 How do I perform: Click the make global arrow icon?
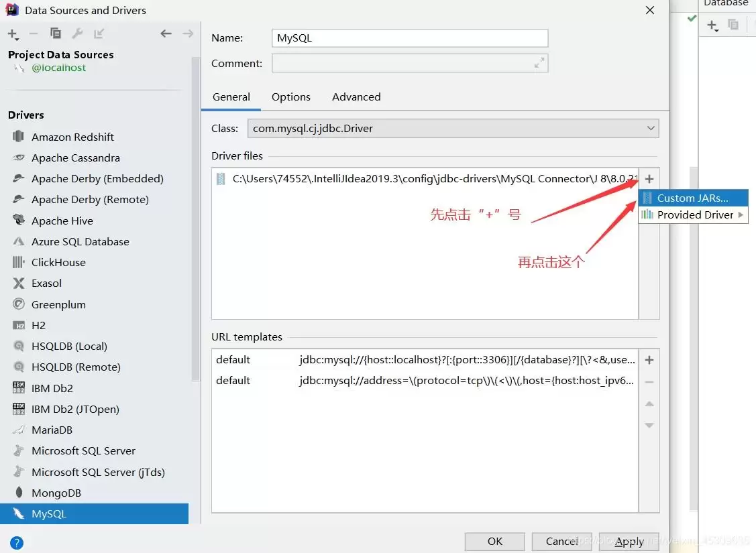(x=99, y=34)
